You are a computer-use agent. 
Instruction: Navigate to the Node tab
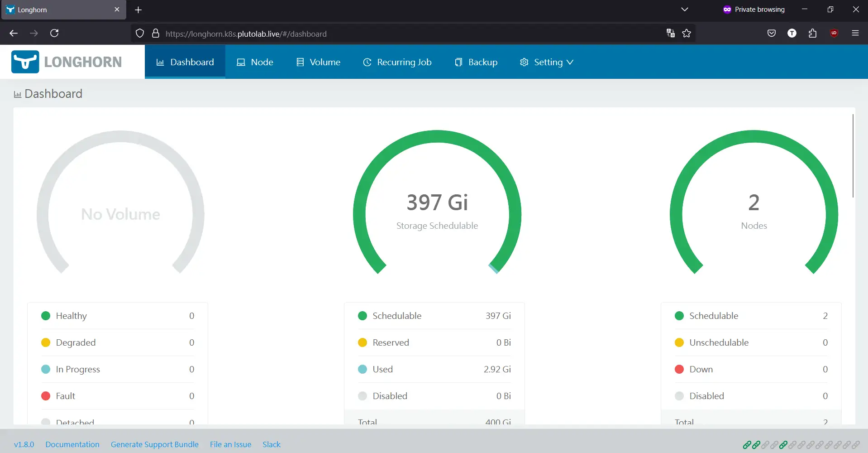[255, 62]
